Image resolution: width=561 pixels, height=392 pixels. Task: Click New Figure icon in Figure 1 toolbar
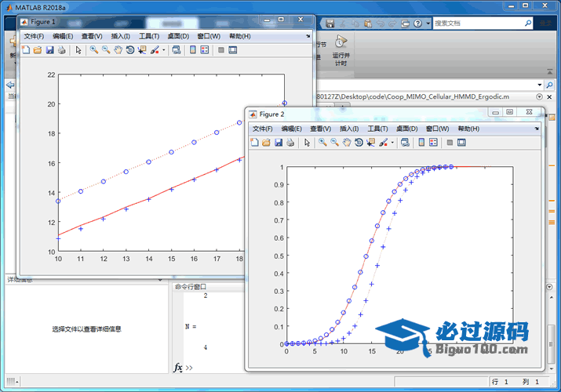point(26,50)
